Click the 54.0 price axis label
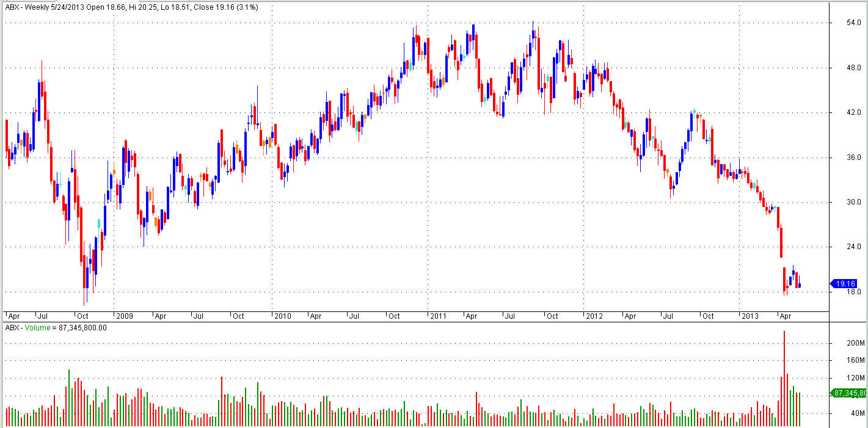868x428 pixels. click(x=855, y=23)
